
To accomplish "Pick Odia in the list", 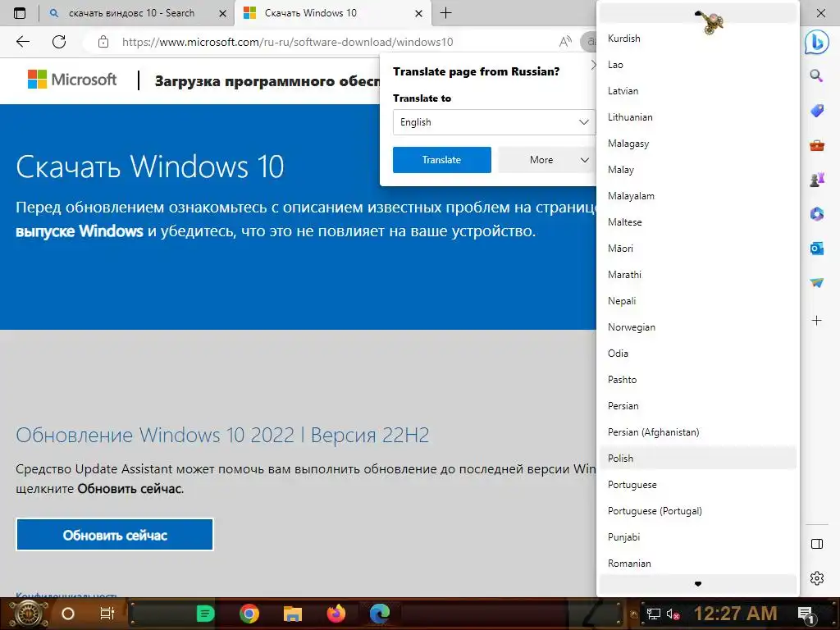I will (x=697, y=353).
